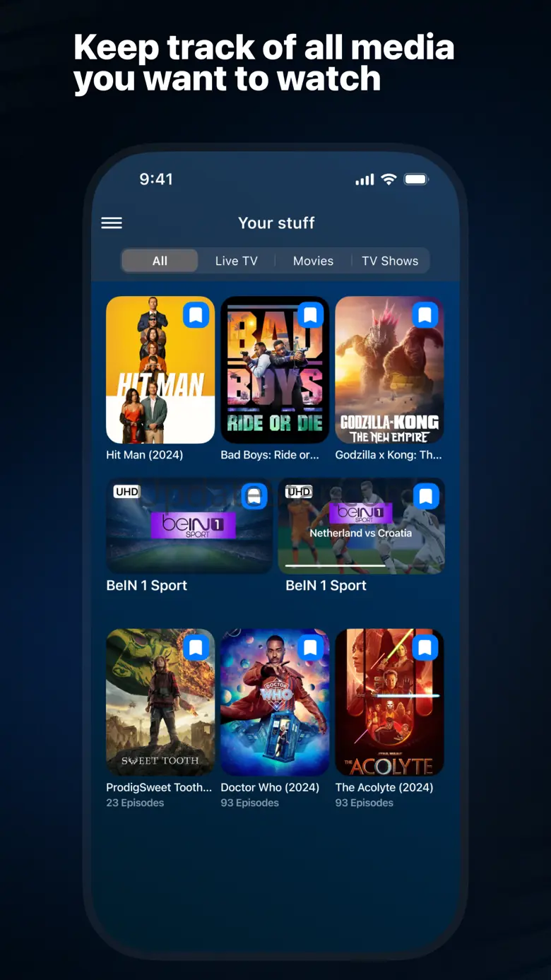Toggle bookmark on first BeIN 1 Sport channel
The height and width of the screenshot is (980, 551).
(x=254, y=497)
